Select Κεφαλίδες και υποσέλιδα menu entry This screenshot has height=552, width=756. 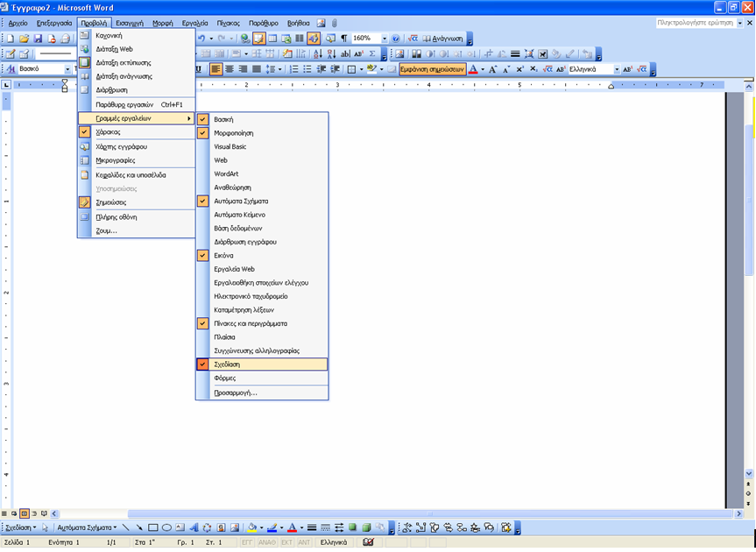tap(137, 175)
